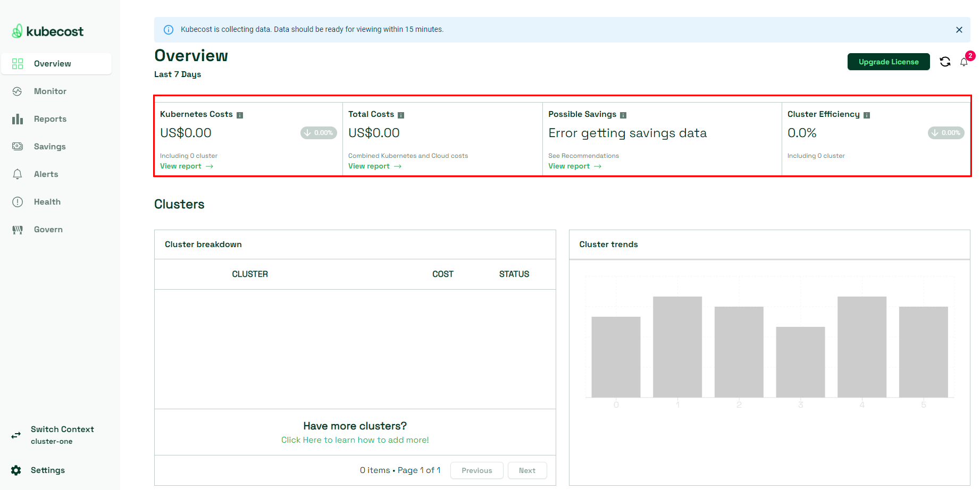Click the COST column header
The image size is (980, 490).
pyautogui.click(x=443, y=274)
